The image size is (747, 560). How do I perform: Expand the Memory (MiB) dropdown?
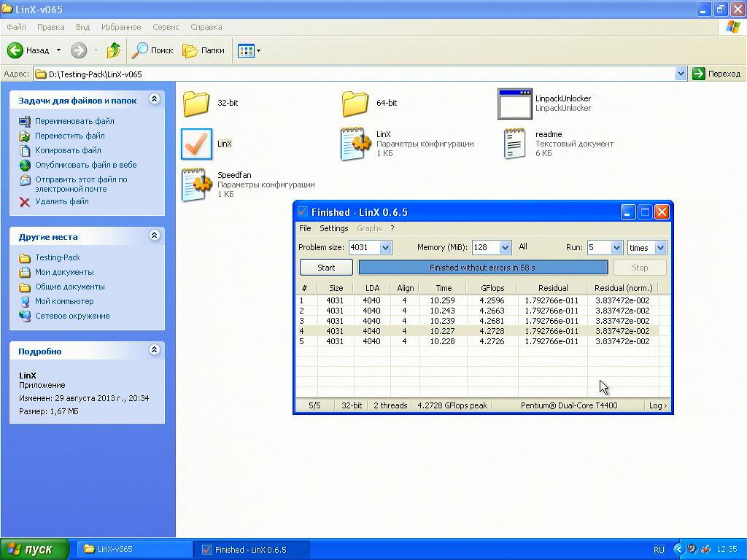504,248
